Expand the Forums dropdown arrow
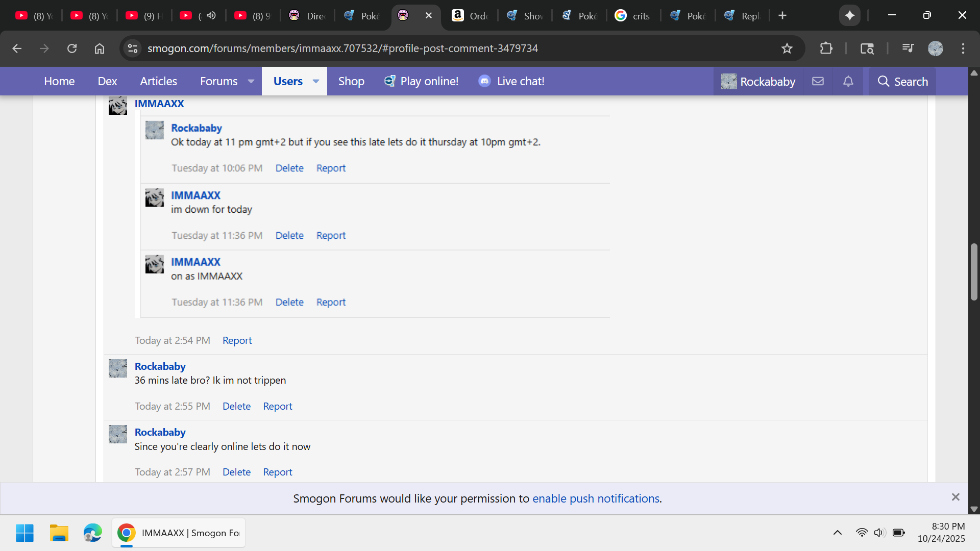This screenshot has width=980, height=551. point(251,81)
